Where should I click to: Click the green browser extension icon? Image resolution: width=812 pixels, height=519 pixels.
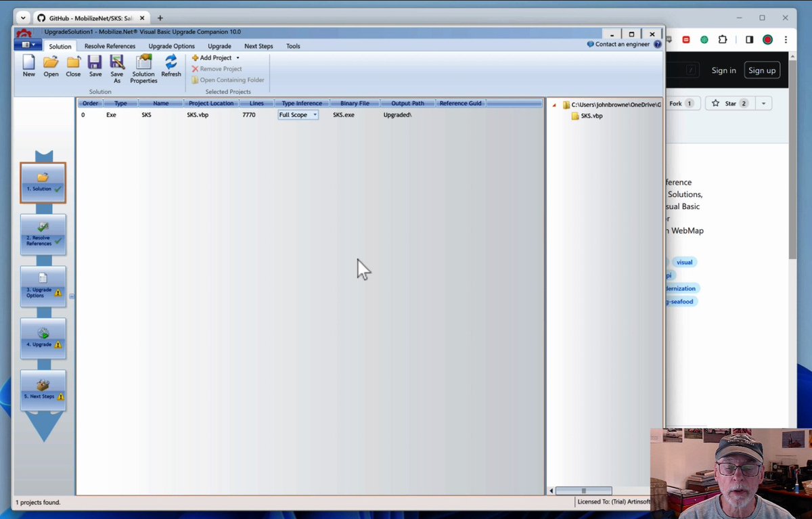[x=704, y=40]
